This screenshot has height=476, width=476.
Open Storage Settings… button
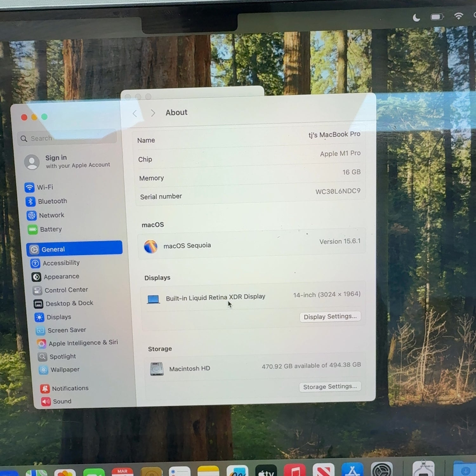330,387
